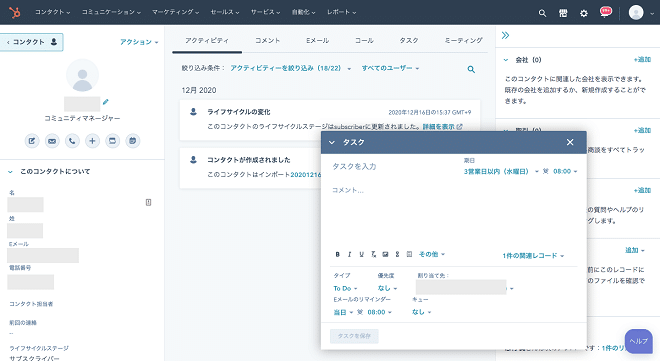This screenshot has width=660, height=361.
Task: Click the task icon under the avatar
Action: tap(112, 141)
